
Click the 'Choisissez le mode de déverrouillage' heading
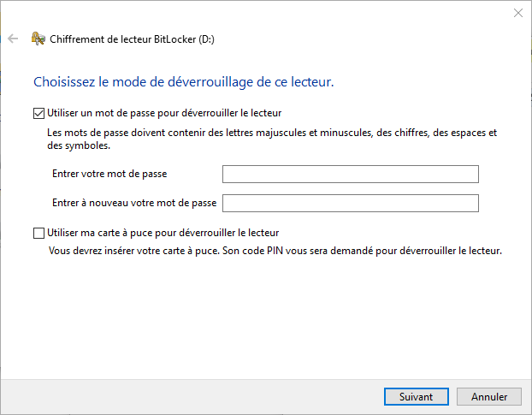(184, 82)
